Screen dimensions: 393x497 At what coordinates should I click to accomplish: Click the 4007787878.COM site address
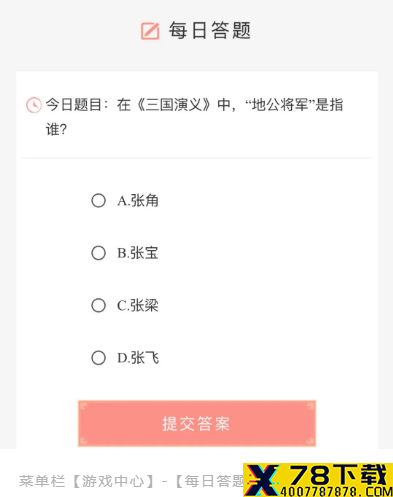336,491
